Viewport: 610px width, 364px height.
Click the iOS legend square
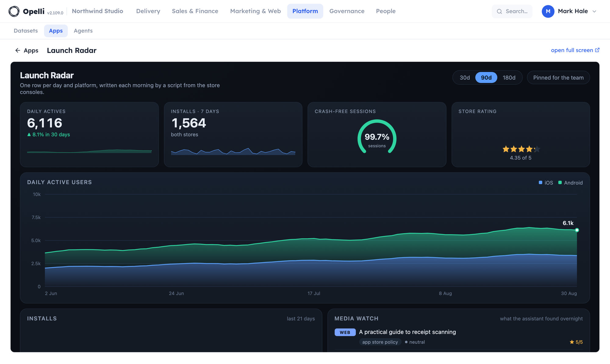coord(540,182)
